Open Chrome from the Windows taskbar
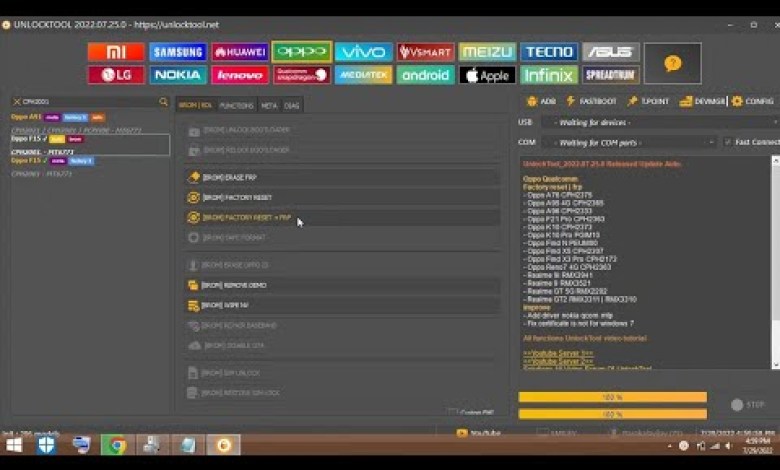Image resolution: width=780 pixels, height=470 pixels. 117,445
